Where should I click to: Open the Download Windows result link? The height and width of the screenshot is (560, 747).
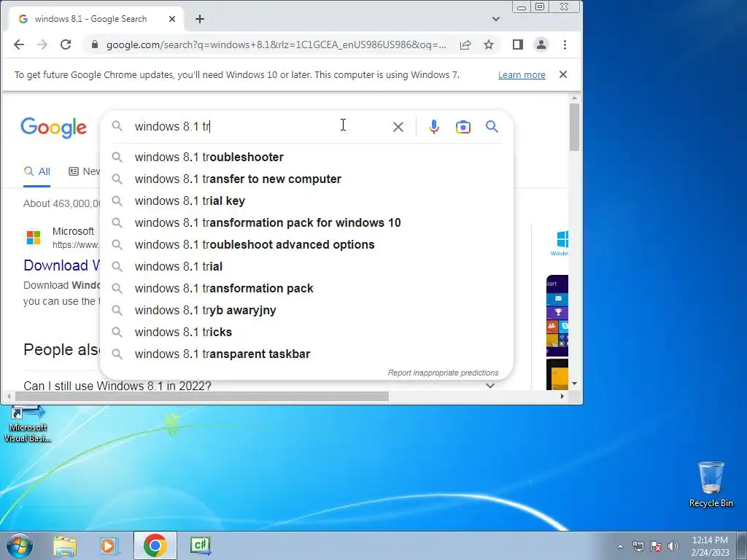pyautogui.click(x=62, y=265)
